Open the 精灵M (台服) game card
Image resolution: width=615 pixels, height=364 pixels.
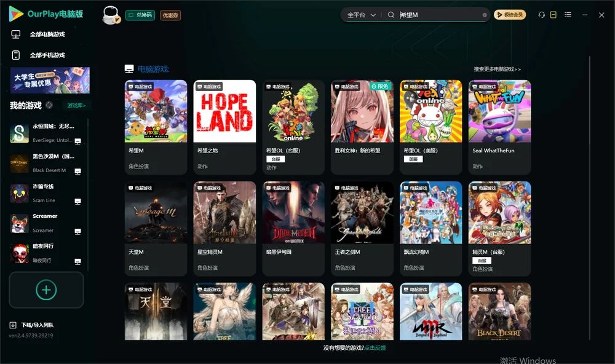click(499, 229)
